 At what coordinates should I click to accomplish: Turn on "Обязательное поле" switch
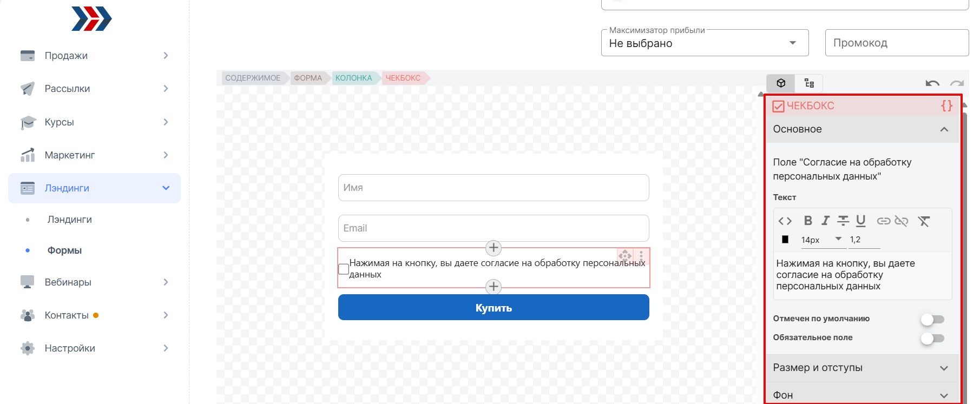tap(932, 338)
